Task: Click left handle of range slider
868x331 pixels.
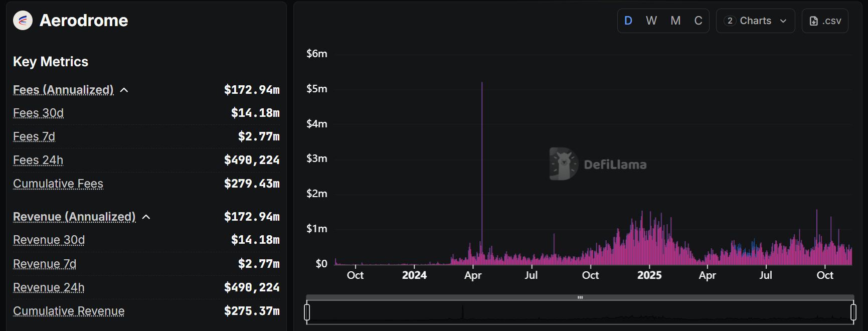Action: point(307,312)
